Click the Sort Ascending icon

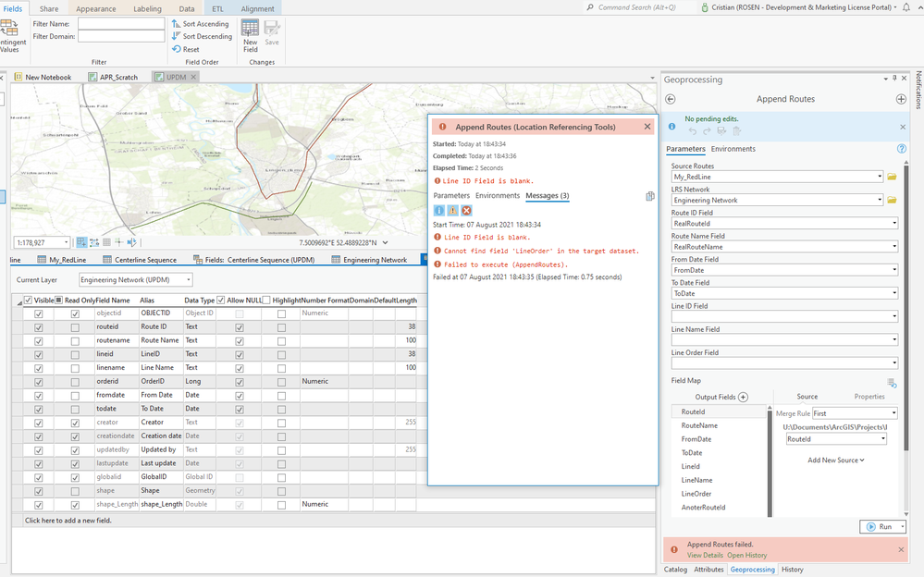177,24
